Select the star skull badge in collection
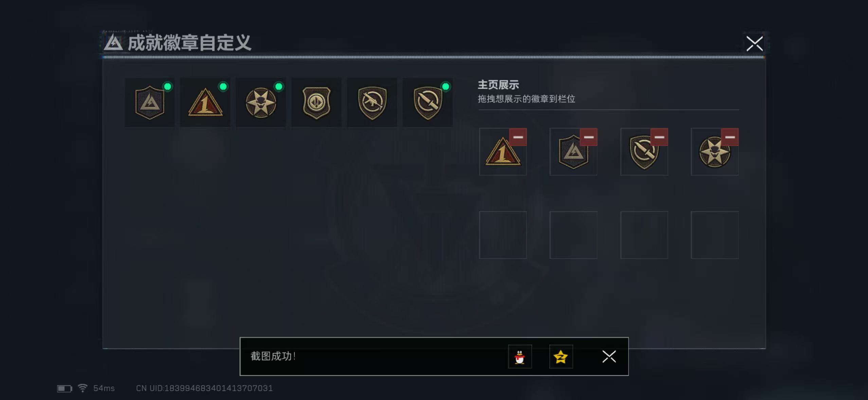Screen dimensions: 868x400 click(x=261, y=102)
